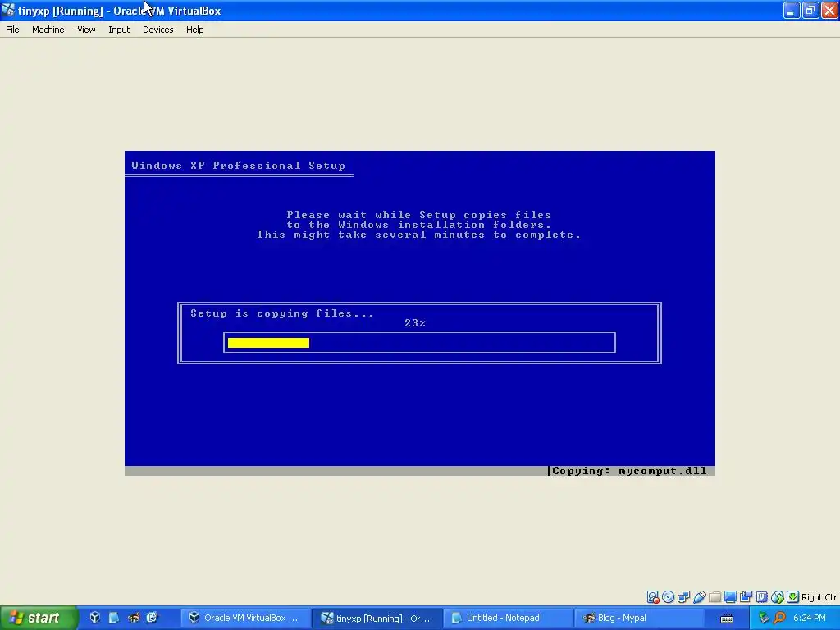Click the yellow setup progress bar
The image size is (840, 630).
[268, 343]
